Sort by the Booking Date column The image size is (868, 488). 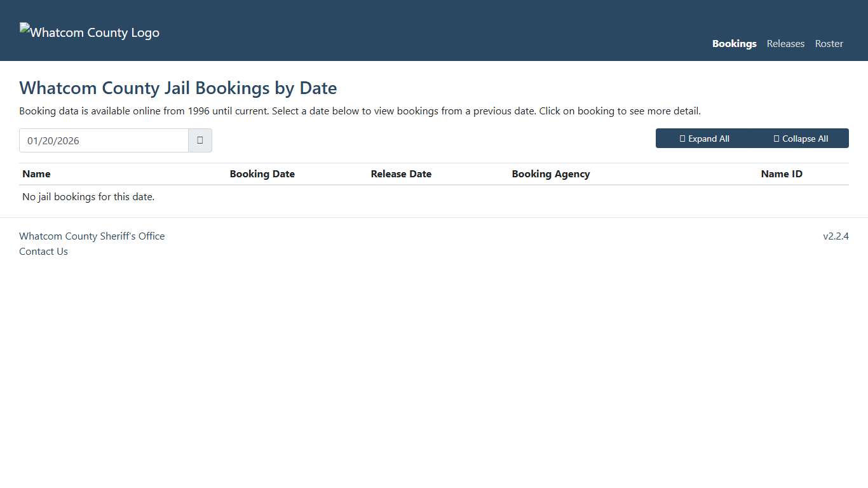tap(262, 173)
